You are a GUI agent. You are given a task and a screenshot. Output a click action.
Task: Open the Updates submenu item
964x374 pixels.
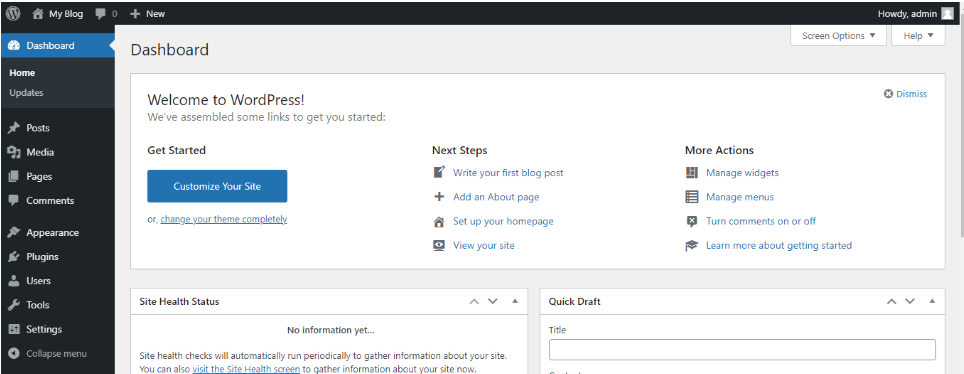26,93
